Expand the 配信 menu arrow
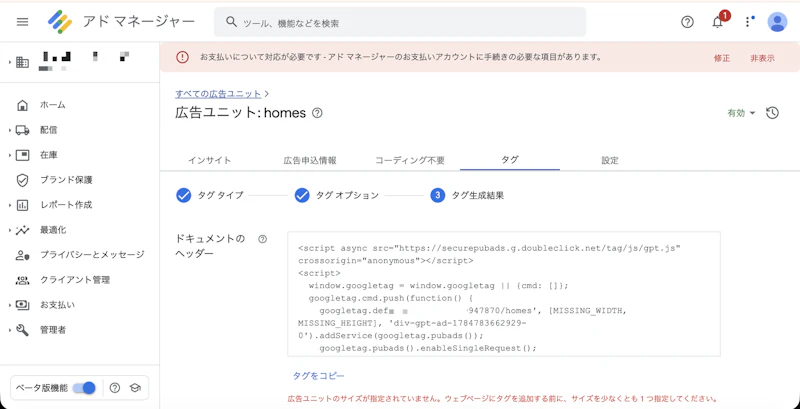The height and width of the screenshot is (409, 800). click(10, 131)
